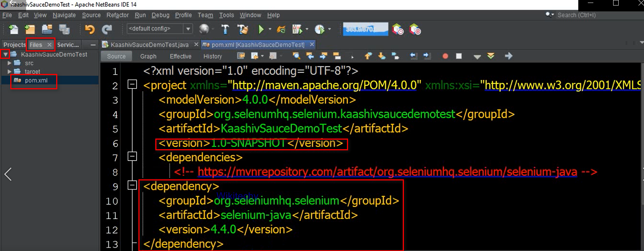Image resolution: width=644 pixels, height=251 pixels.
Task: Click the Find Selection magnifier icon
Action: pyautogui.click(x=296, y=56)
